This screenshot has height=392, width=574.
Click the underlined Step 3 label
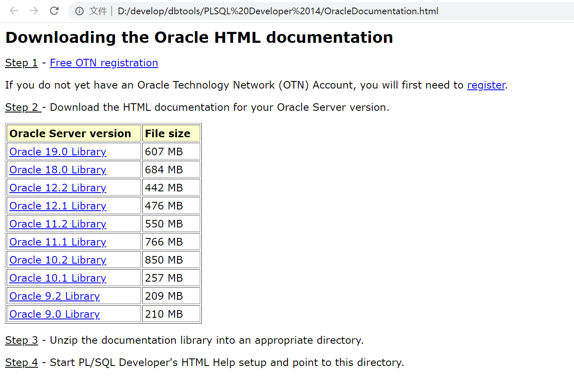point(21,340)
